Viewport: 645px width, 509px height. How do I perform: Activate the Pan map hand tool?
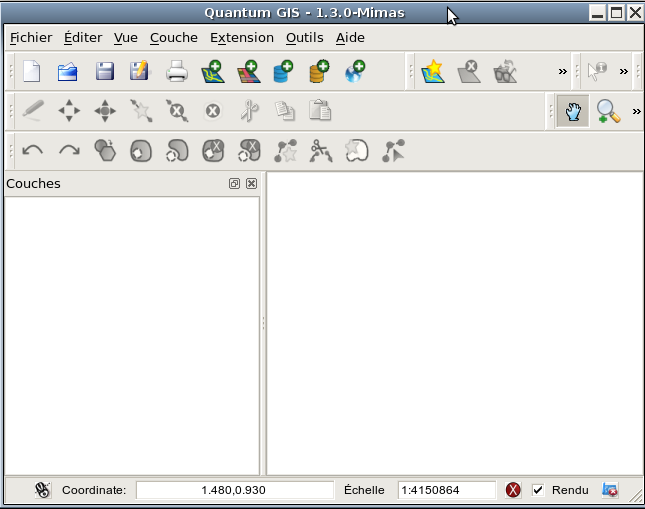pos(573,111)
